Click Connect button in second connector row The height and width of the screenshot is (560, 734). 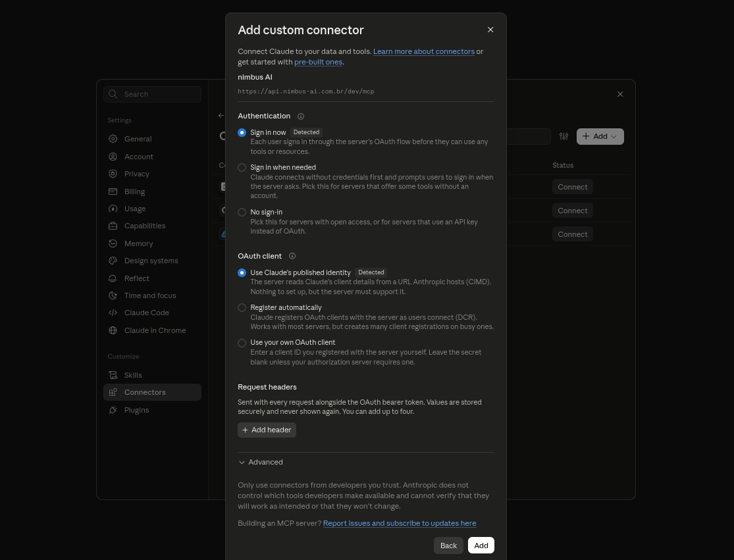point(573,211)
